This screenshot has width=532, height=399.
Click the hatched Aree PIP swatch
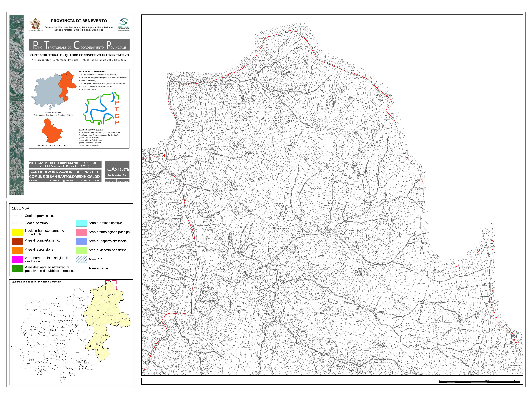coord(82,259)
